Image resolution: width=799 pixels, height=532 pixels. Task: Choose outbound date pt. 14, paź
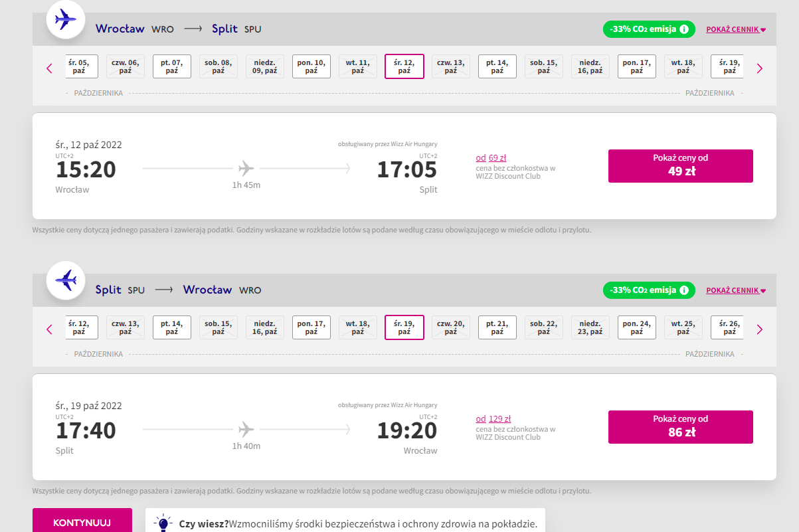pos(497,66)
